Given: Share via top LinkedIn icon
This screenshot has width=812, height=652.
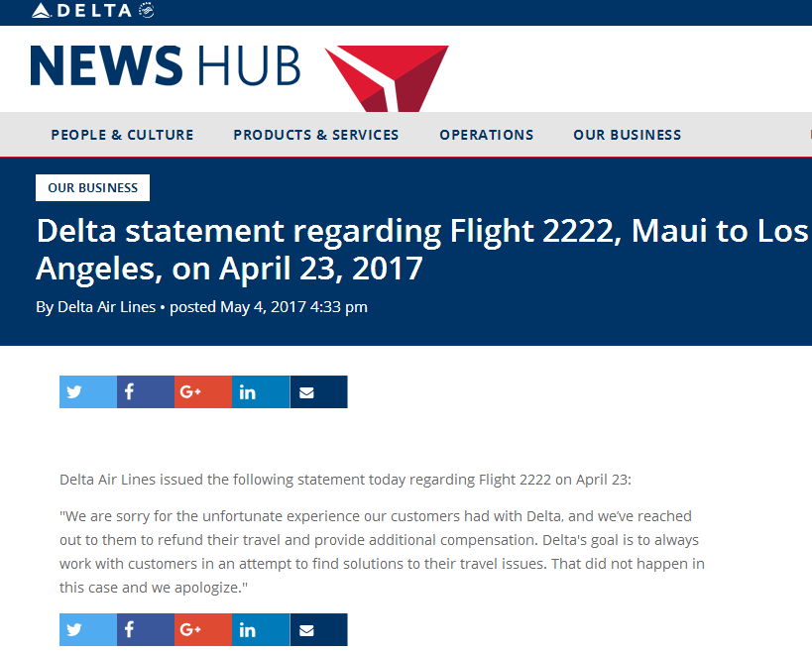Looking at the screenshot, I should point(261,391).
